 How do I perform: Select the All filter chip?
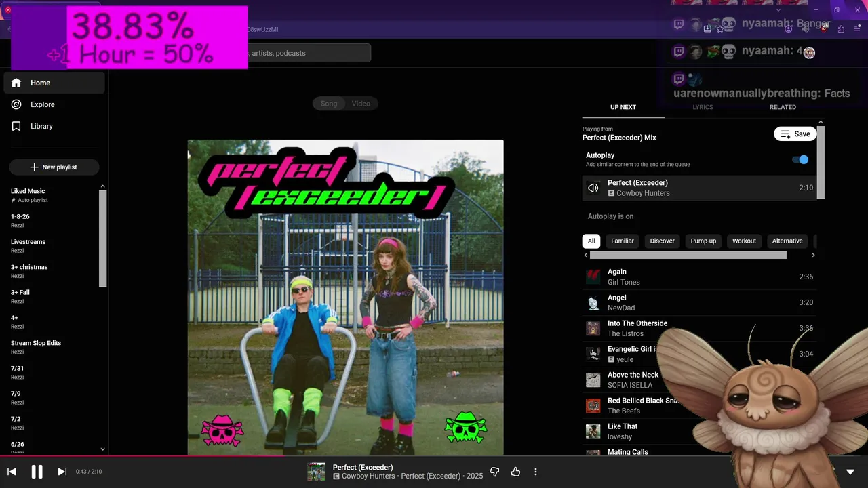(x=591, y=241)
